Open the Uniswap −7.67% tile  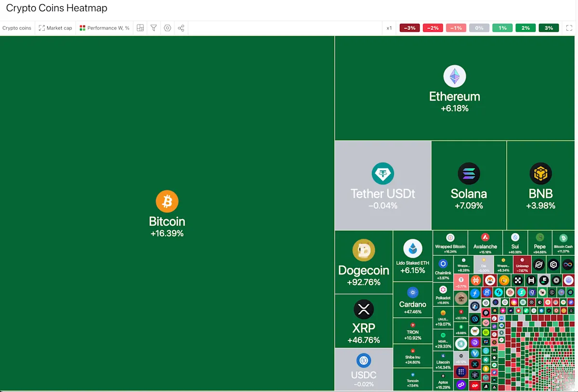[x=522, y=265]
